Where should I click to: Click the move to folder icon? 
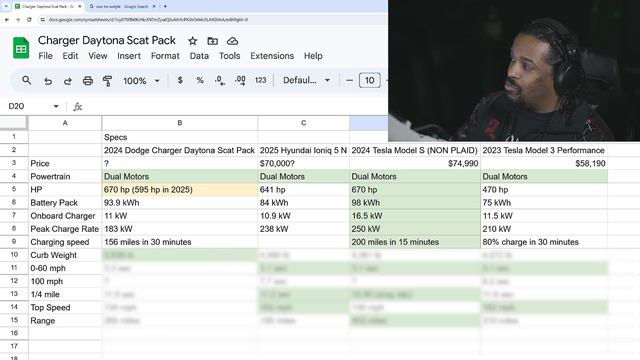(x=212, y=41)
